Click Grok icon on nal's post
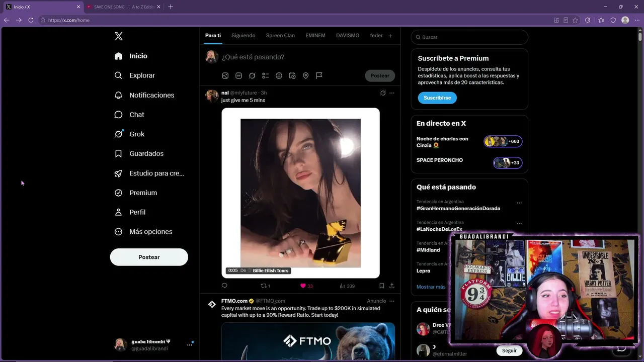Image resolution: width=644 pixels, height=362 pixels. click(x=383, y=93)
